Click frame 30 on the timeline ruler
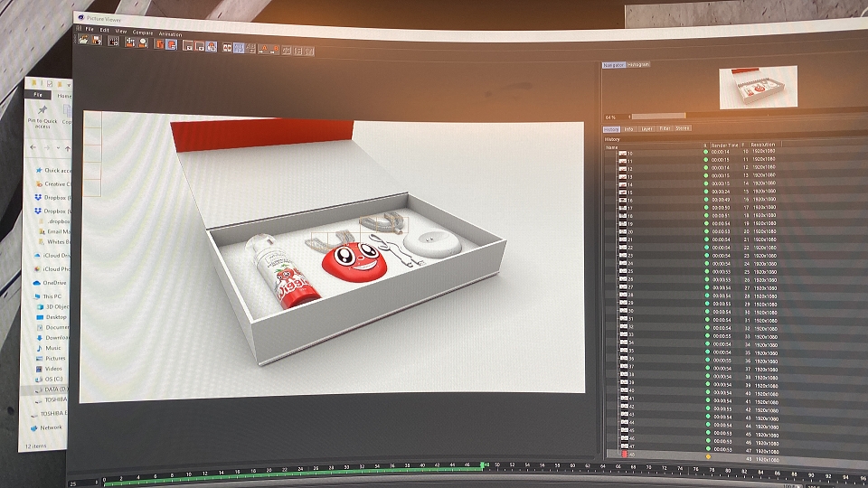The height and width of the screenshot is (488, 868). 346,468
